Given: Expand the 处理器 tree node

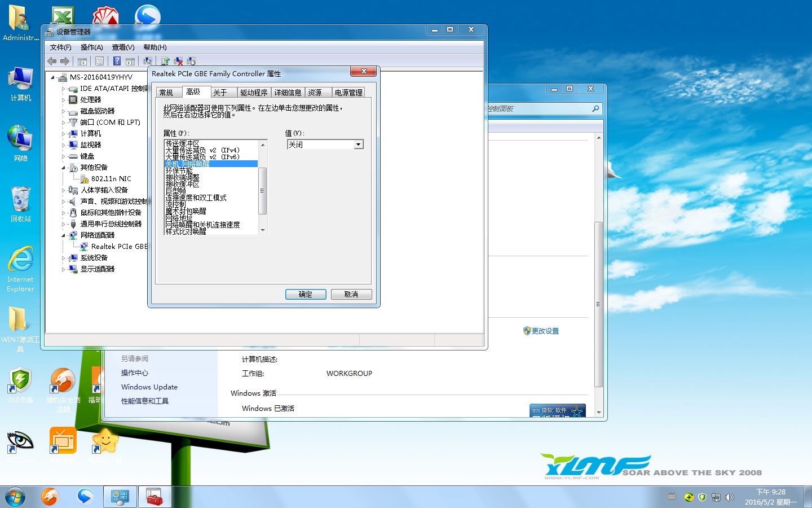Looking at the screenshot, I should pos(63,100).
